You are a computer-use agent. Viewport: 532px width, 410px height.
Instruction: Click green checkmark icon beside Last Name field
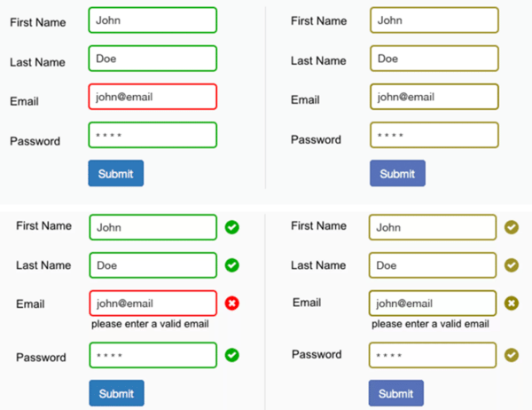(x=232, y=265)
